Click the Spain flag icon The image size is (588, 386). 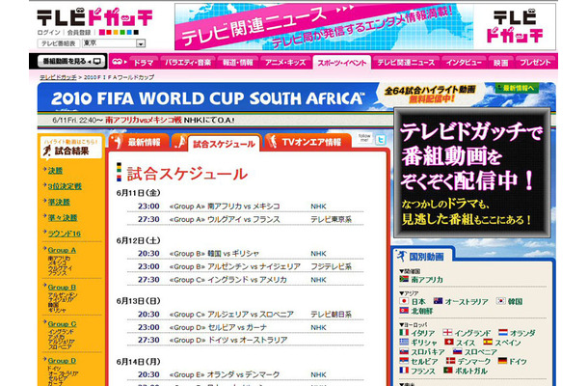click(x=488, y=342)
